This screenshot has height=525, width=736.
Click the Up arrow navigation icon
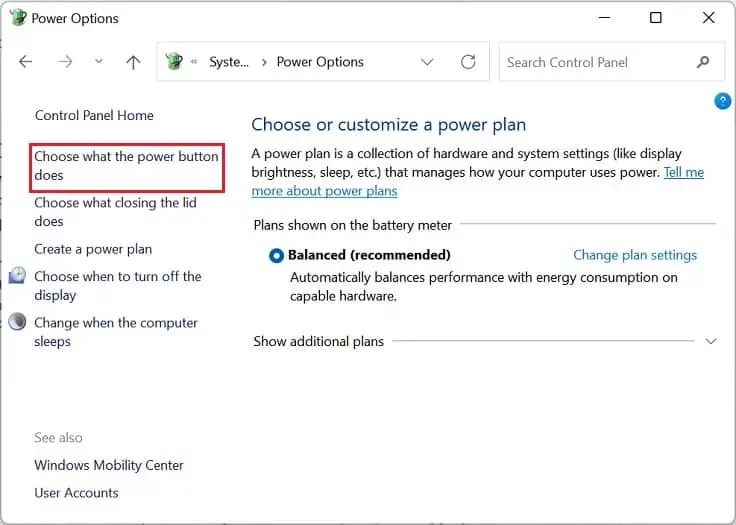click(133, 62)
